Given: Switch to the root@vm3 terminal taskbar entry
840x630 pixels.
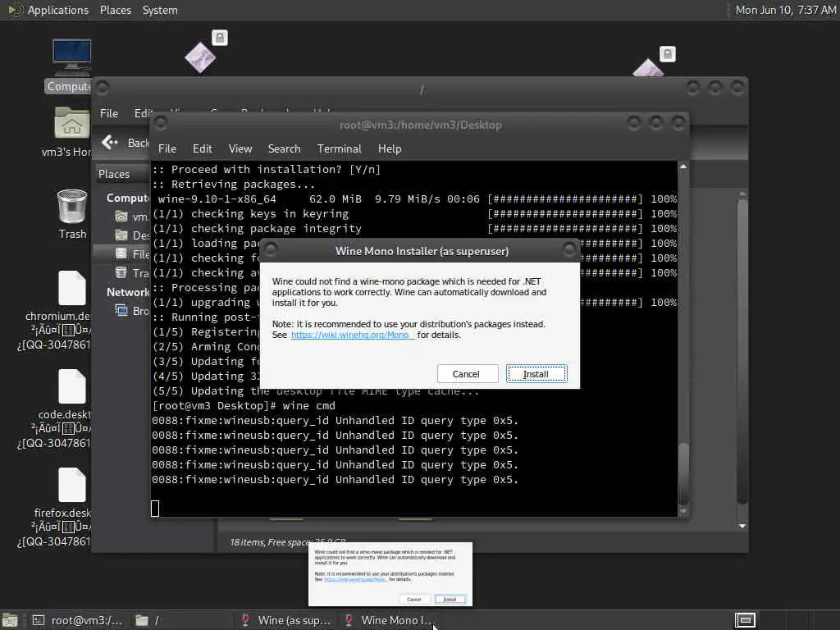Looking at the screenshot, I should 78,620.
